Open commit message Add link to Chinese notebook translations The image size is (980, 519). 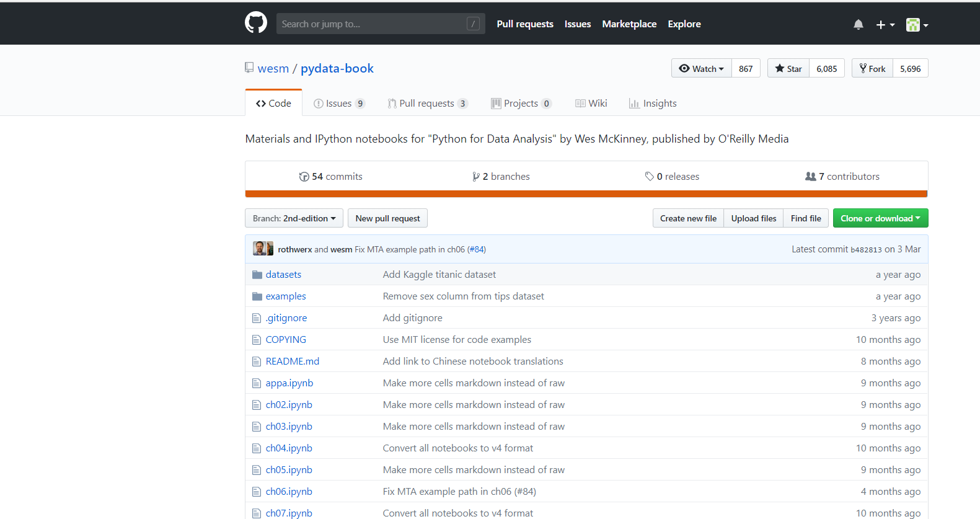click(x=473, y=362)
